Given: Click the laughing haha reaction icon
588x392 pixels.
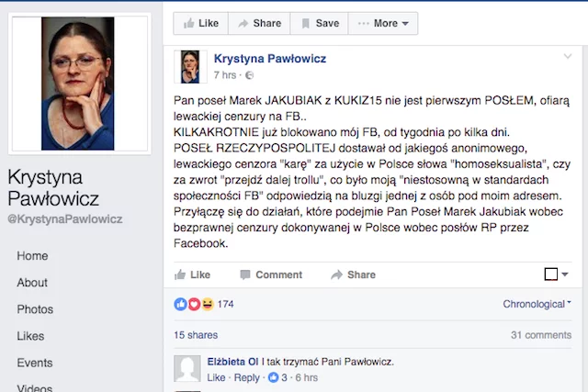Looking at the screenshot, I should pyautogui.click(x=208, y=304).
